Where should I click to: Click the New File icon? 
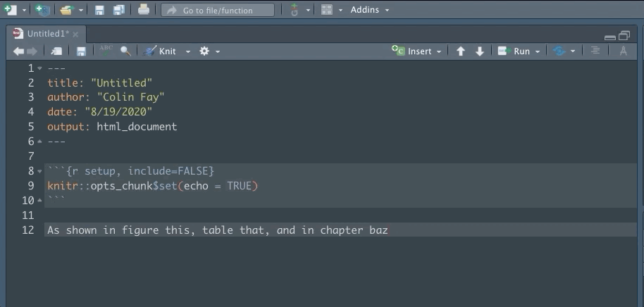[x=10, y=10]
